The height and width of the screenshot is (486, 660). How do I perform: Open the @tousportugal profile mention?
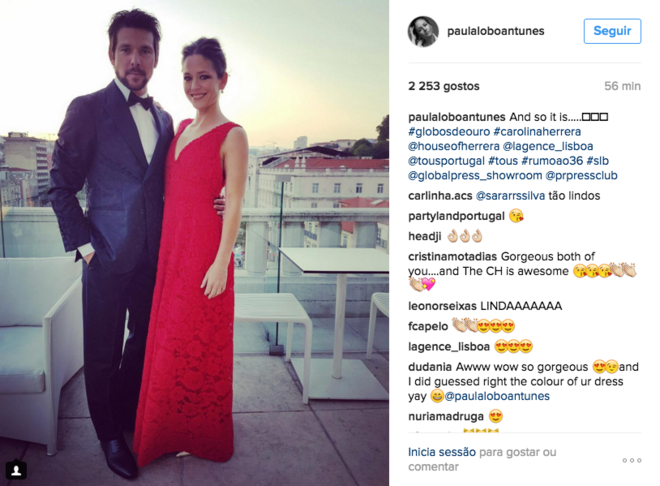click(446, 161)
